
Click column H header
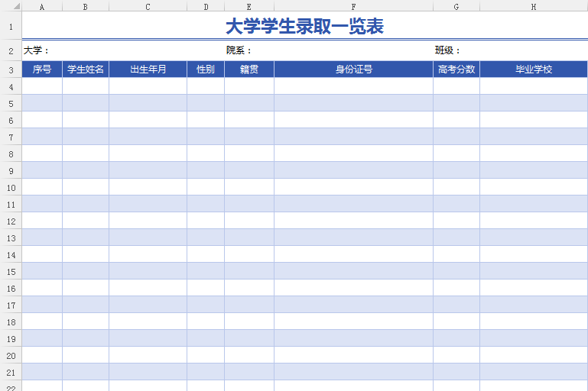pyautogui.click(x=533, y=6)
